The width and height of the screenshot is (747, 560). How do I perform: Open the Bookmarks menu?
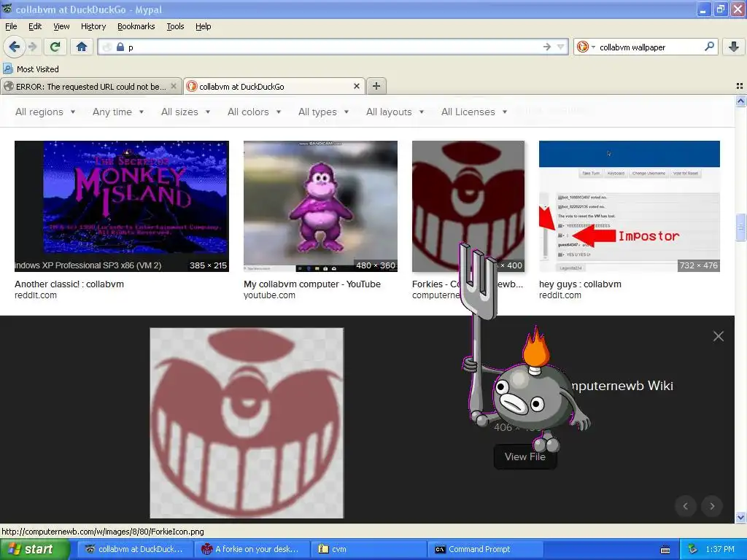[136, 26]
